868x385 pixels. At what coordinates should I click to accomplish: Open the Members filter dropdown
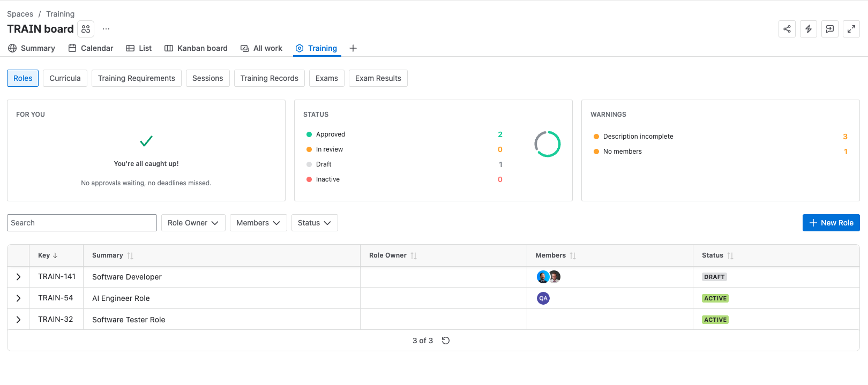click(x=258, y=223)
